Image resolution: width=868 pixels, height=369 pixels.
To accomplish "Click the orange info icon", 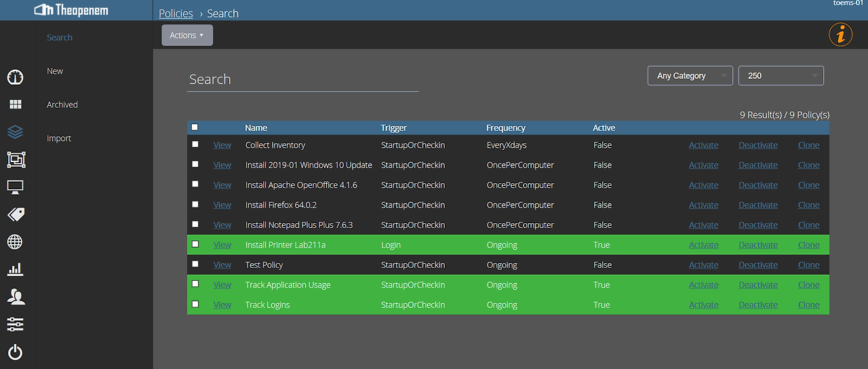I will tap(841, 35).
